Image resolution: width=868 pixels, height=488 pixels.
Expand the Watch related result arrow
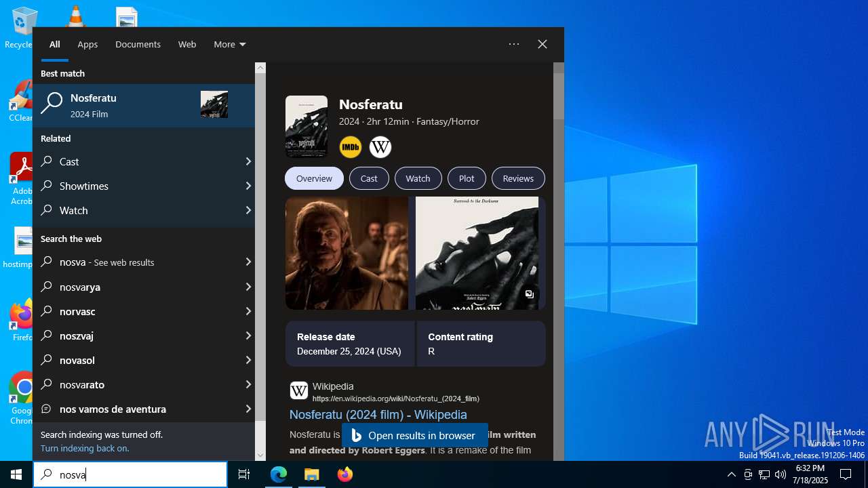(x=248, y=210)
